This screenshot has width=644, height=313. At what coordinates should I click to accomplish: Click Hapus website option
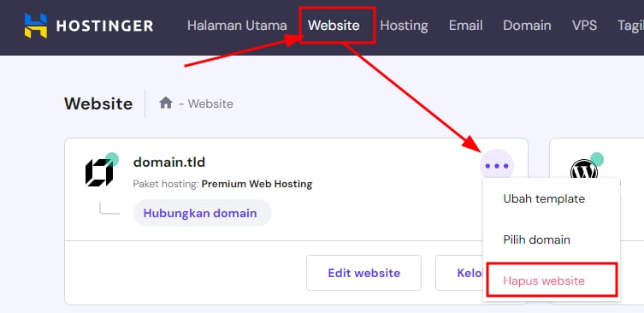point(544,281)
